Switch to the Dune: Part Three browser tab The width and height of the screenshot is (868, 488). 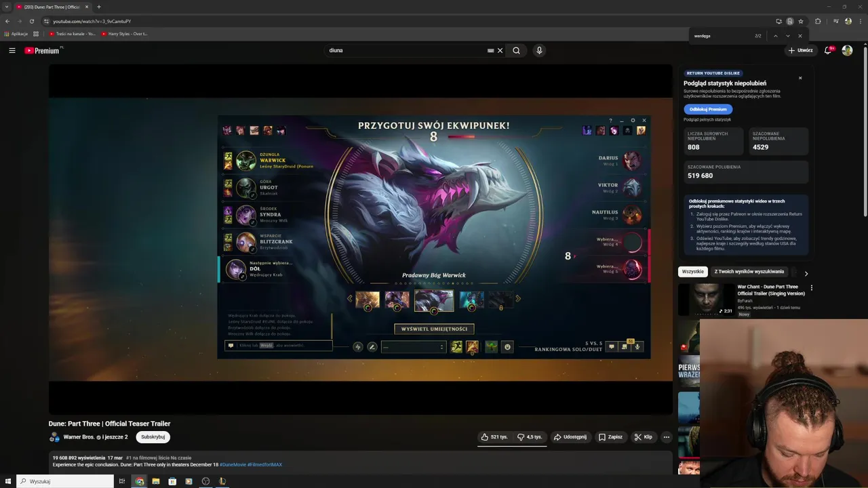[52, 7]
